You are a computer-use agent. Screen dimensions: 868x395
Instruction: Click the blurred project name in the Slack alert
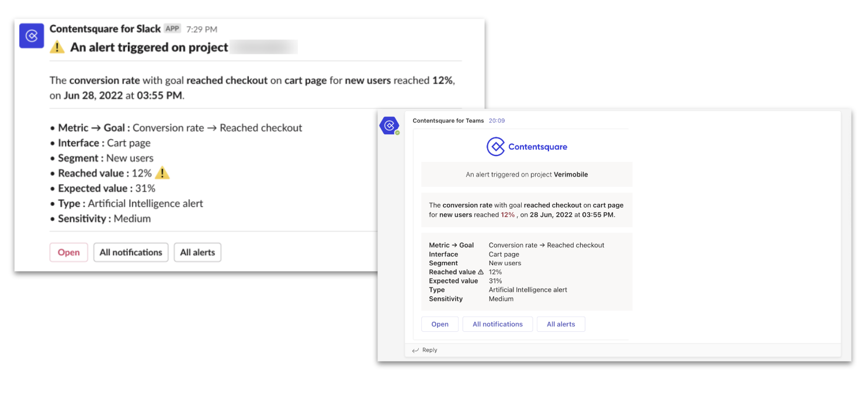pos(264,47)
